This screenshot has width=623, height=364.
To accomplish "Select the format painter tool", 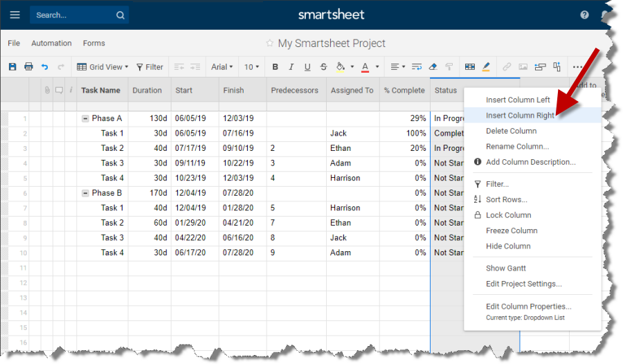I will click(x=449, y=66).
